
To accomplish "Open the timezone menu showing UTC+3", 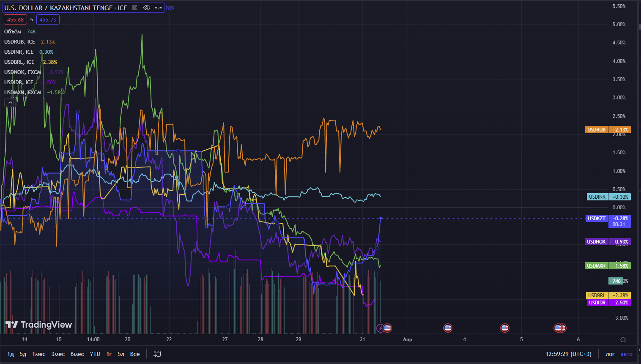I will 568,354.
